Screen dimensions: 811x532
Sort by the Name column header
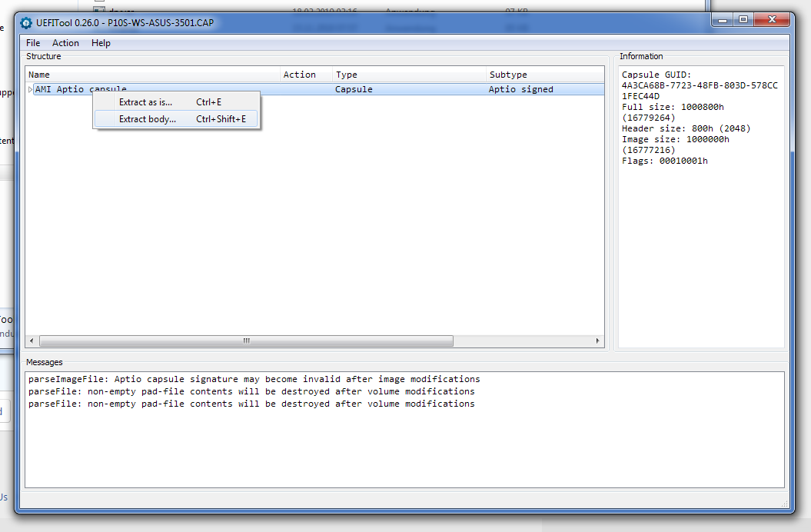point(39,75)
